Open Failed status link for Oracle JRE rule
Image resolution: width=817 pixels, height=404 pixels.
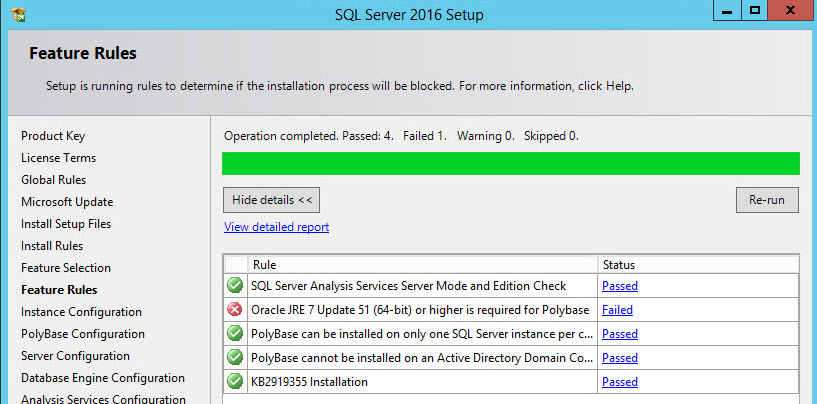pos(617,310)
